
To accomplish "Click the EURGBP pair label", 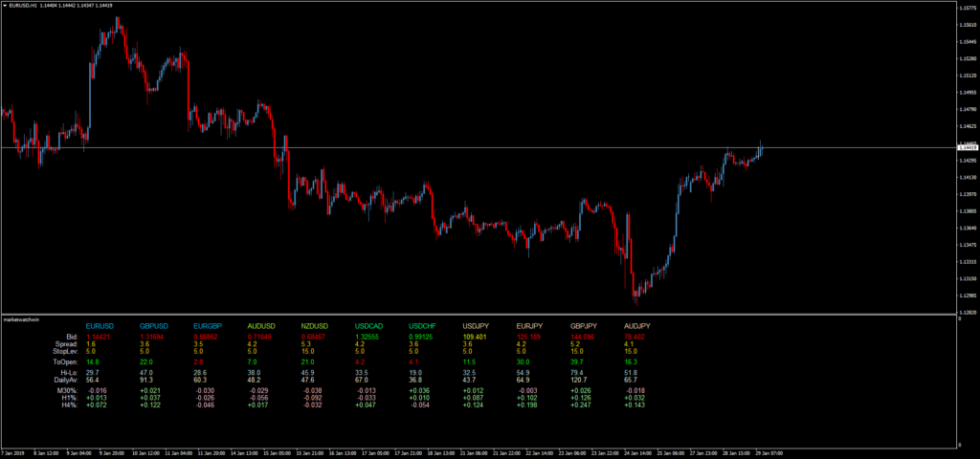I will tap(207, 326).
